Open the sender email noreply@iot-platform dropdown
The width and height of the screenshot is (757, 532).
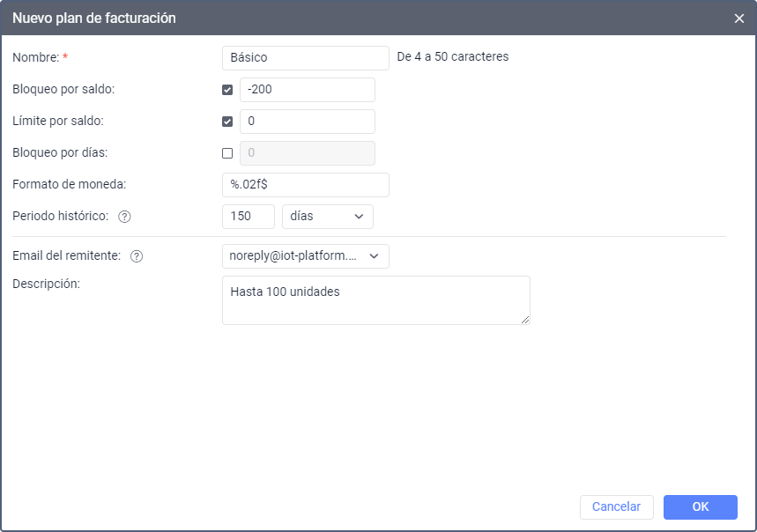(x=305, y=256)
